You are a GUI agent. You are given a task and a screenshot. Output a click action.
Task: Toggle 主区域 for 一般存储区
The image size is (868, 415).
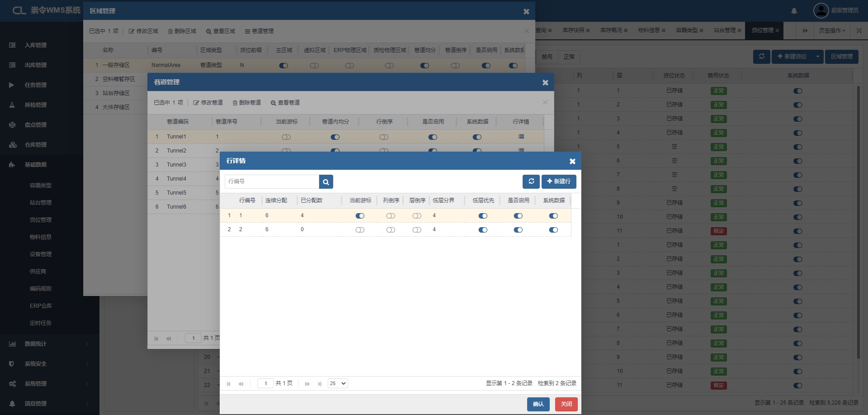283,66
